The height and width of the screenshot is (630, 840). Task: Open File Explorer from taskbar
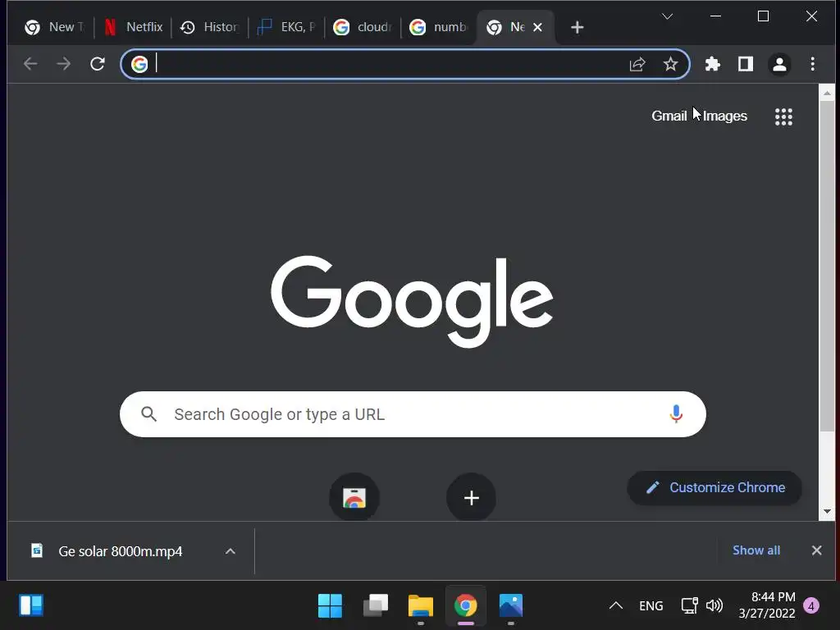click(x=421, y=606)
